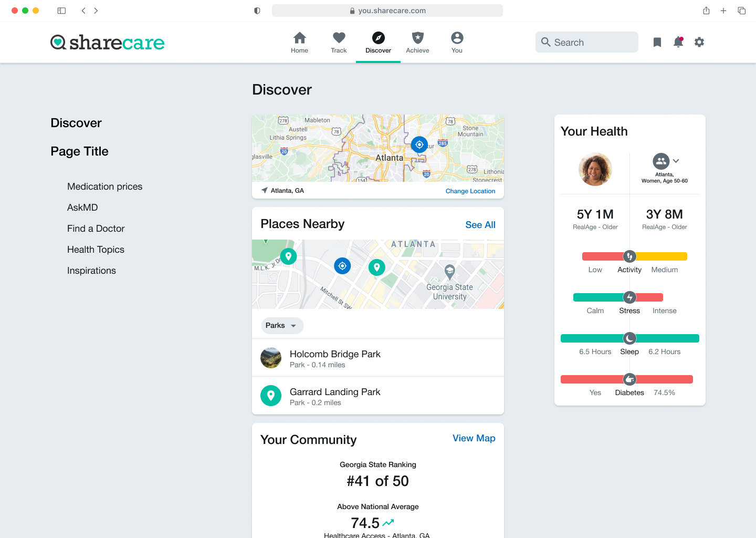Click the Garrard Landing Park pin icon
Viewport: 756px width, 538px height.
(271, 396)
